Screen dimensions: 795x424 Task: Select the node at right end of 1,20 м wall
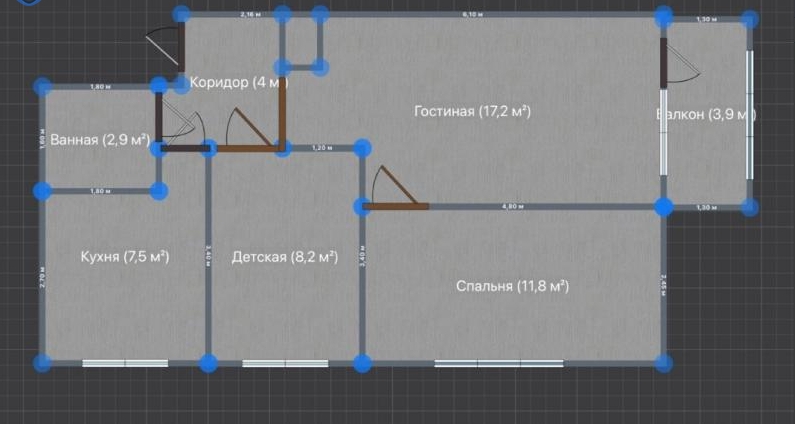point(362,148)
